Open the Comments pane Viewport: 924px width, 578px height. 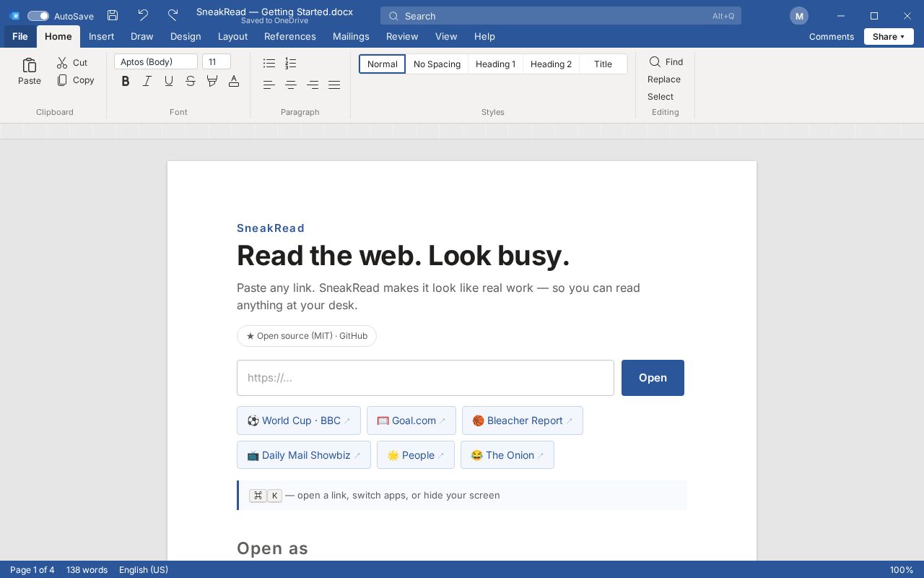pyautogui.click(x=832, y=37)
